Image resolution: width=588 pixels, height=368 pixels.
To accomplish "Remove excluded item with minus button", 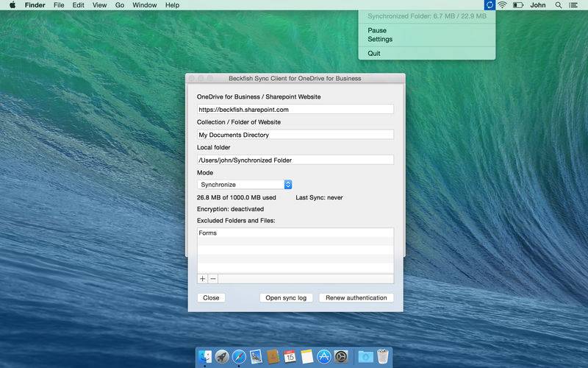I will (x=213, y=279).
